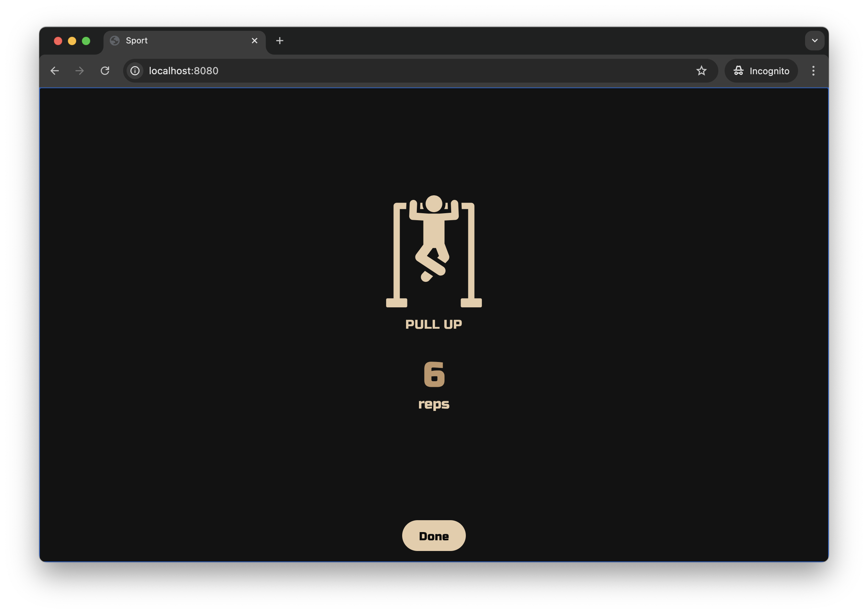The width and height of the screenshot is (868, 614).
Task: Click the browser reload button
Action: [x=106, y=70]
